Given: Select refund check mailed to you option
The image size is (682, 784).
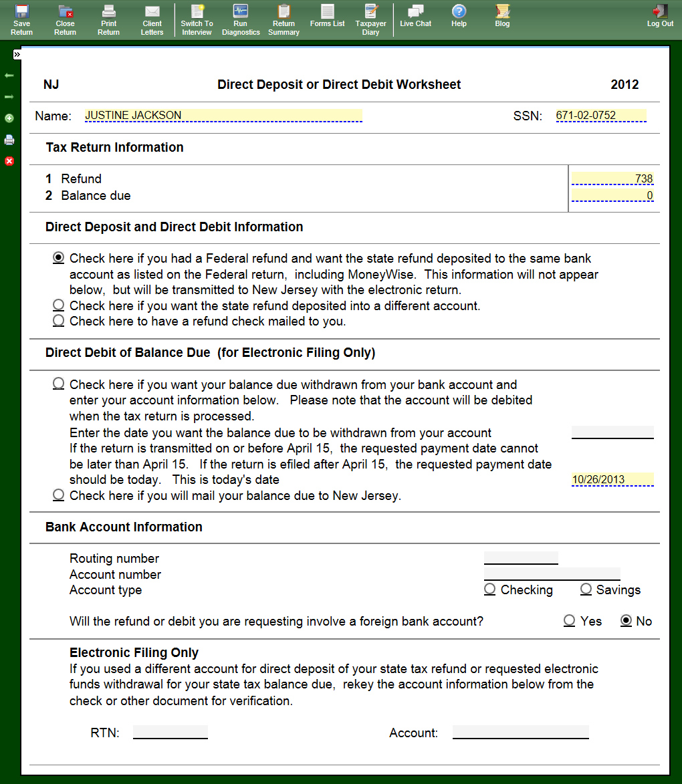Looking at the screenshot, I should pos(59,321).
